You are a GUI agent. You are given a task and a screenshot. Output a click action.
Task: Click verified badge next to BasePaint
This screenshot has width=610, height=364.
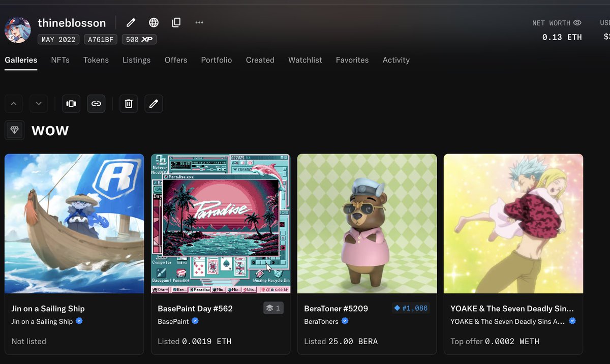coord(195,321)
